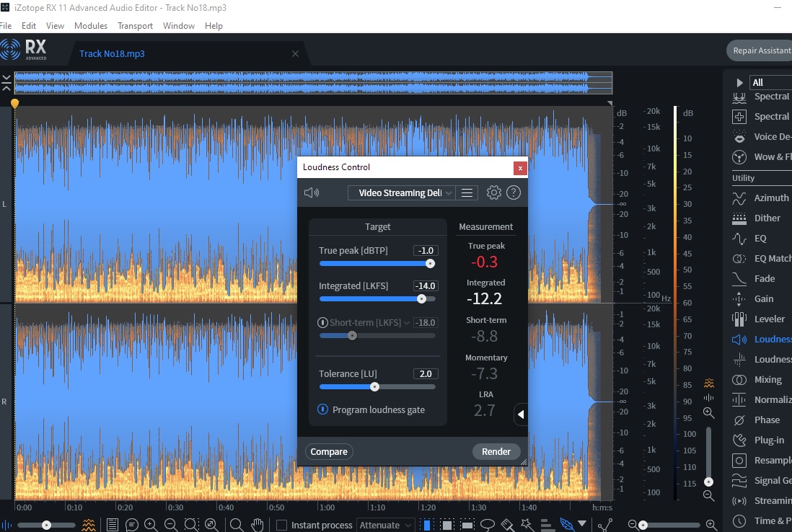Image resolution: width=792 pixels, height=532 pixels.
Task: Adjust the True peak dBTP slider handle
Action: point(430,263)
